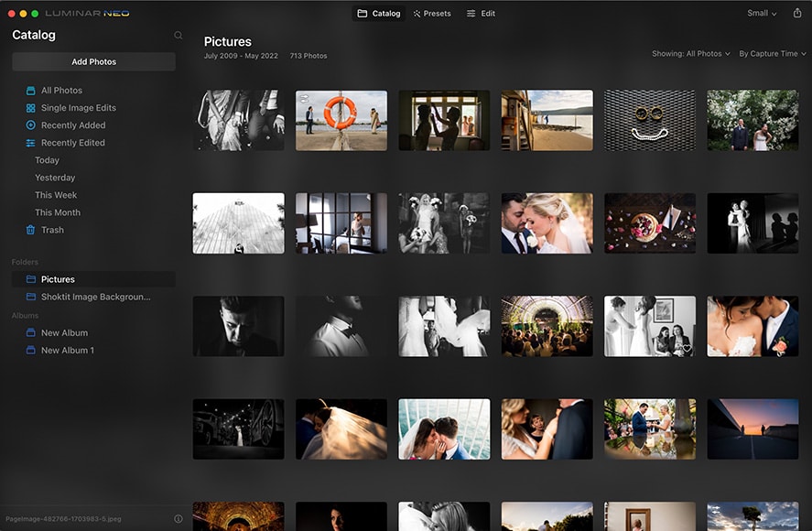Select Single Image Edits in the sidebar

(x=79, y=108)
